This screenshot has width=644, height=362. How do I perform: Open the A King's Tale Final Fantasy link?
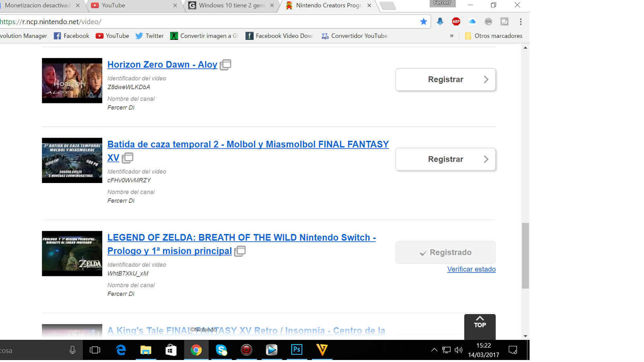(246, 331)
